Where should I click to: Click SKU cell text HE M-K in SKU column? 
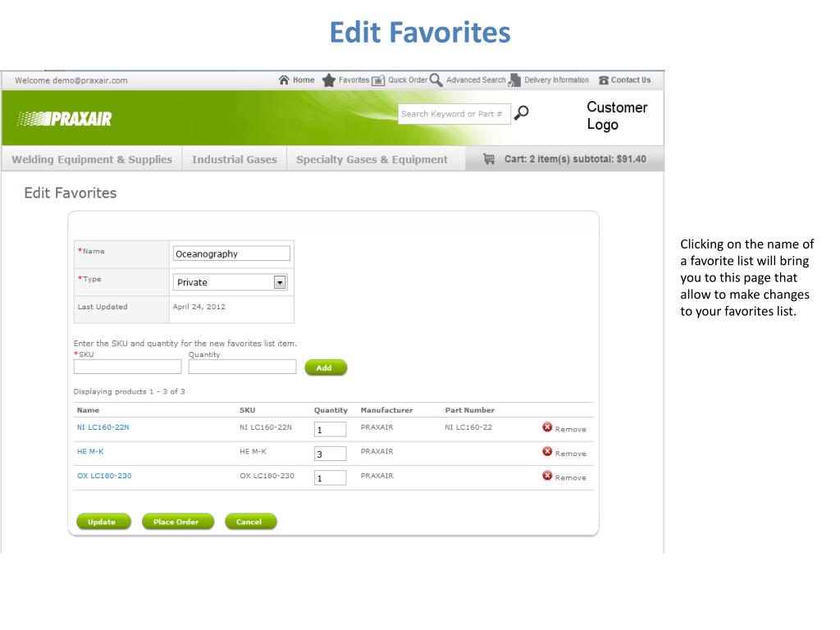coord(253,451)
